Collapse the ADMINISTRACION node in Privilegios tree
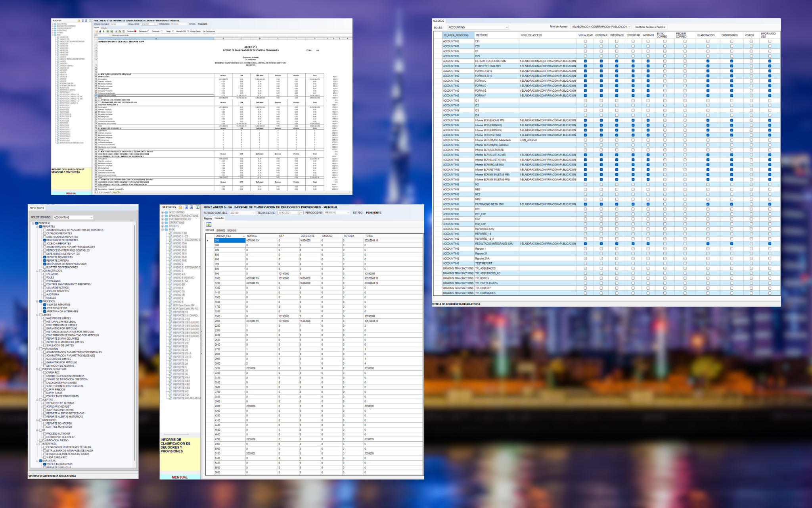Viewport: 812px width, 508px height. [37, 271]
